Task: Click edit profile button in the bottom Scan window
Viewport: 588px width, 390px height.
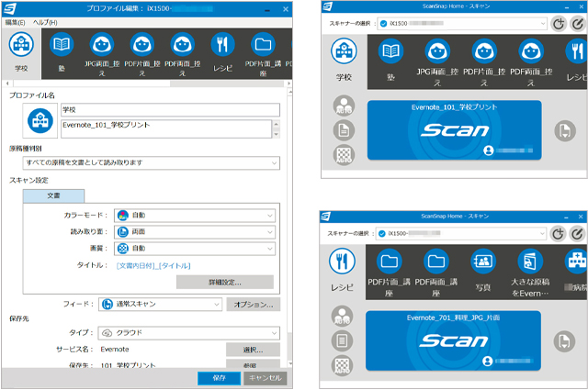Action: click(x=577, y=234)
